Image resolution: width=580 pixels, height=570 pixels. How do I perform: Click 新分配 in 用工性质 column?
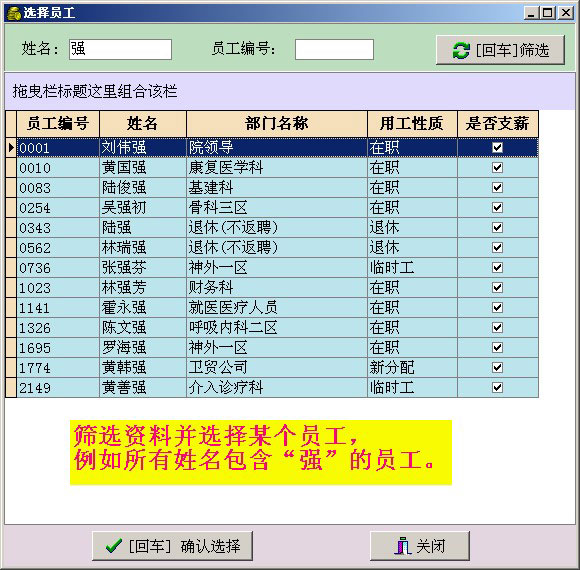click(x=392, y=367)
